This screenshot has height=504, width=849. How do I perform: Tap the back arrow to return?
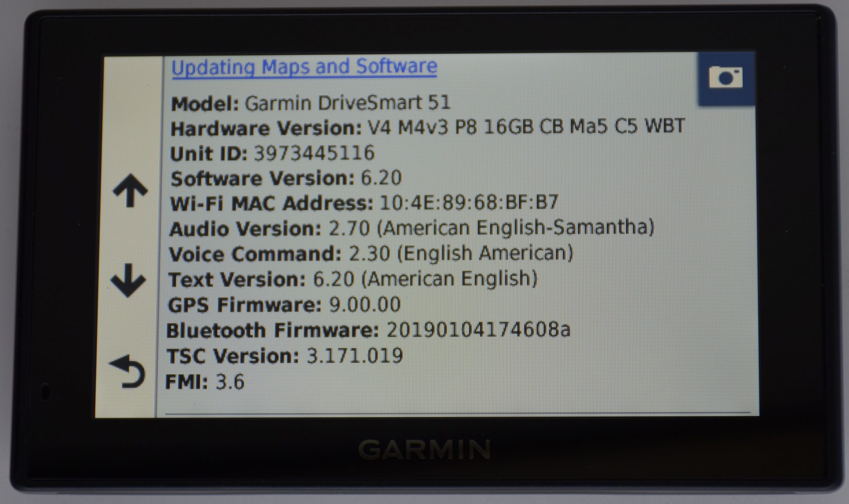(127, 371)
